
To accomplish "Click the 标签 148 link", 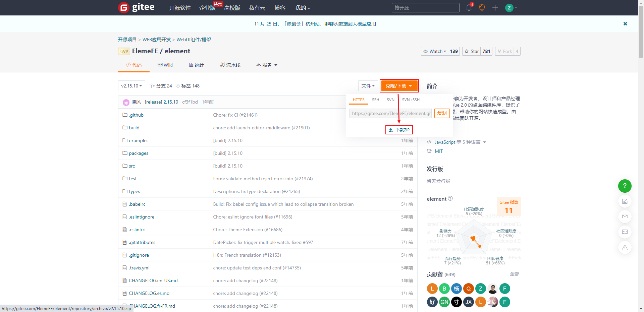I will click(187, 86).
